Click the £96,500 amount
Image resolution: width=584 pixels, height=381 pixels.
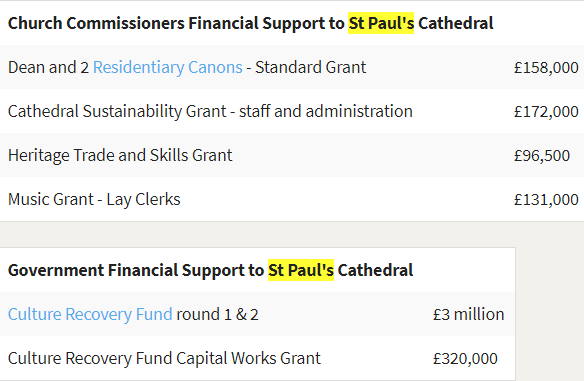pos(542,155)
